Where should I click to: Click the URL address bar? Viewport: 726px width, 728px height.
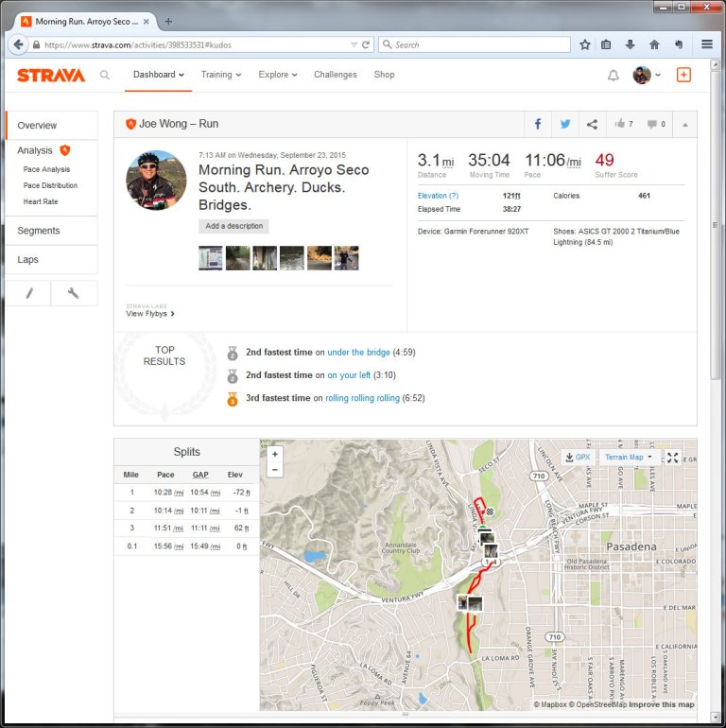[x=195, y=45]
